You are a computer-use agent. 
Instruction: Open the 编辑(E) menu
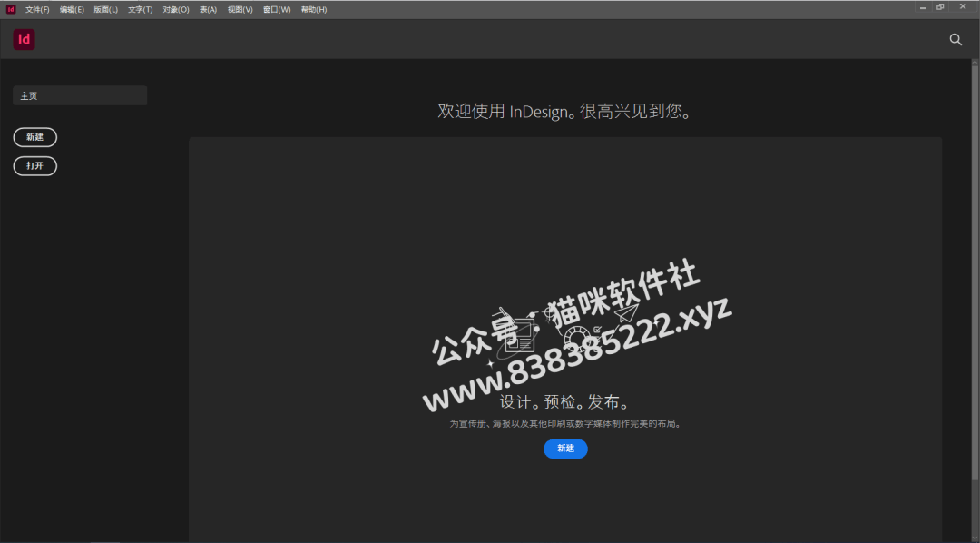pos(72,10)
